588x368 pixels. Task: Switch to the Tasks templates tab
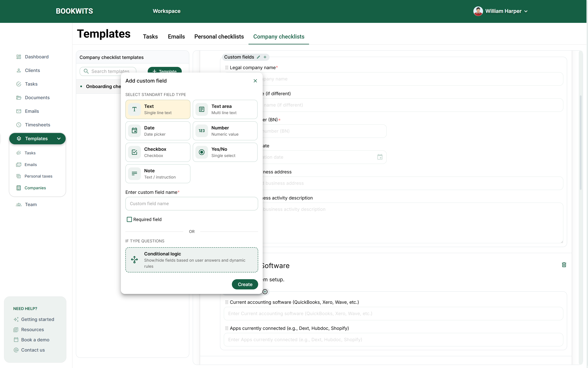pos(150,36)
